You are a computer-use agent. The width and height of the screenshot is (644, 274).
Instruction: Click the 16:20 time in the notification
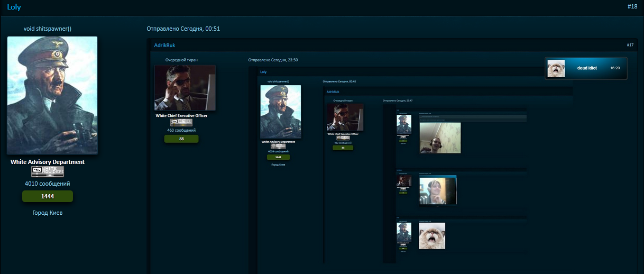point(615,68)
